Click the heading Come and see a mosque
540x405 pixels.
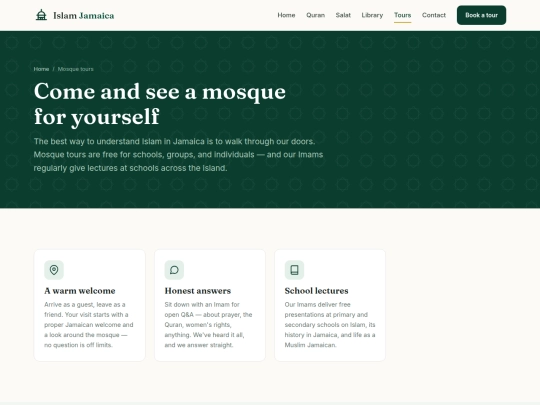tap(160, 104)
